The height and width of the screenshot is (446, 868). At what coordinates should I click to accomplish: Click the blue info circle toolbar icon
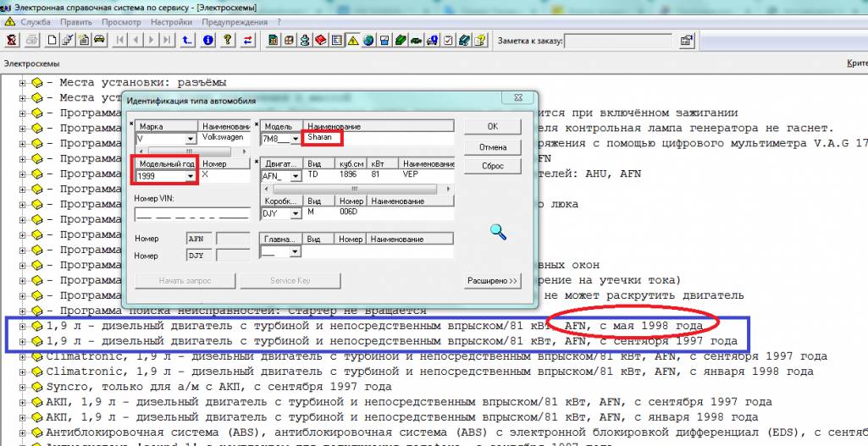[207, 40]
